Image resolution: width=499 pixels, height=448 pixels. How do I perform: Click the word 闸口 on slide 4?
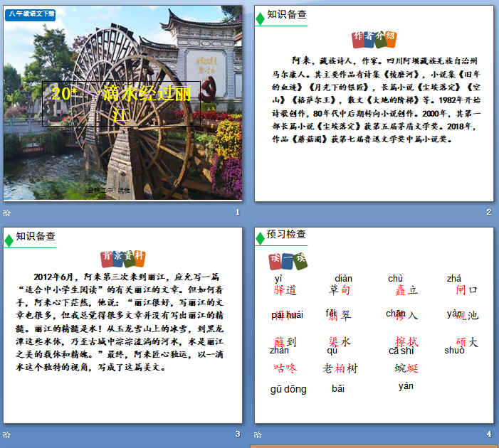(x=466, y=290)
